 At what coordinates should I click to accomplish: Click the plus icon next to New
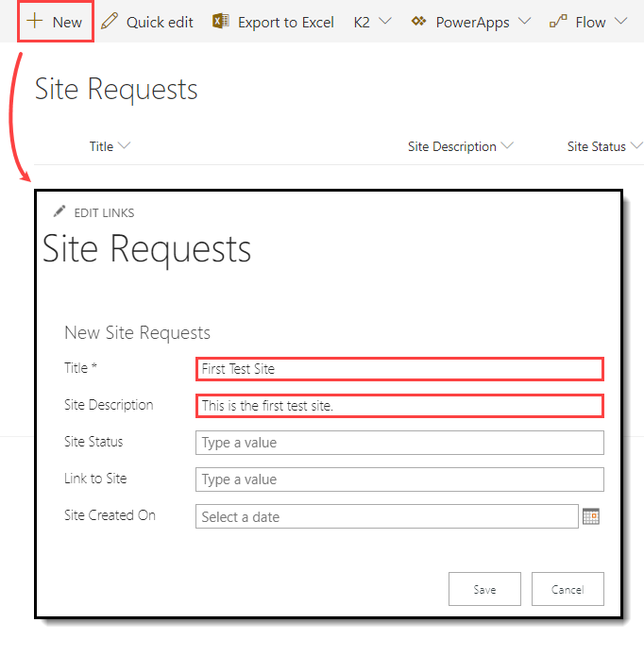pos(35,21)
